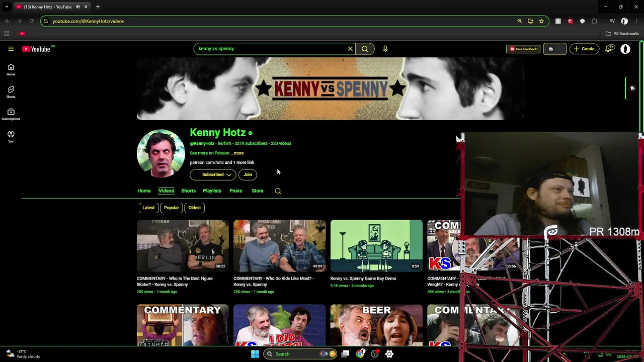Open Chrome media controls icon
The width and height of the screenshot is (644, 362).
point(612,21)
